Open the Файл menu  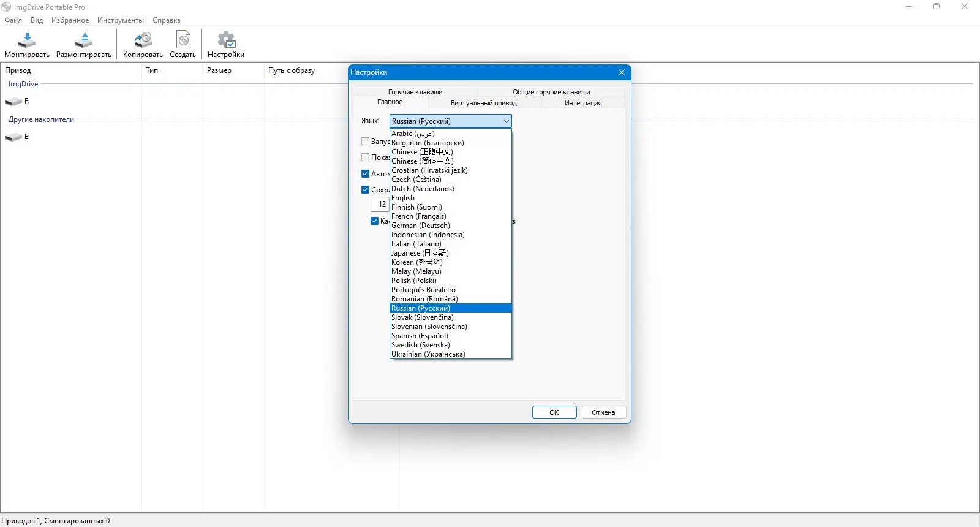[x=13, y=20]
